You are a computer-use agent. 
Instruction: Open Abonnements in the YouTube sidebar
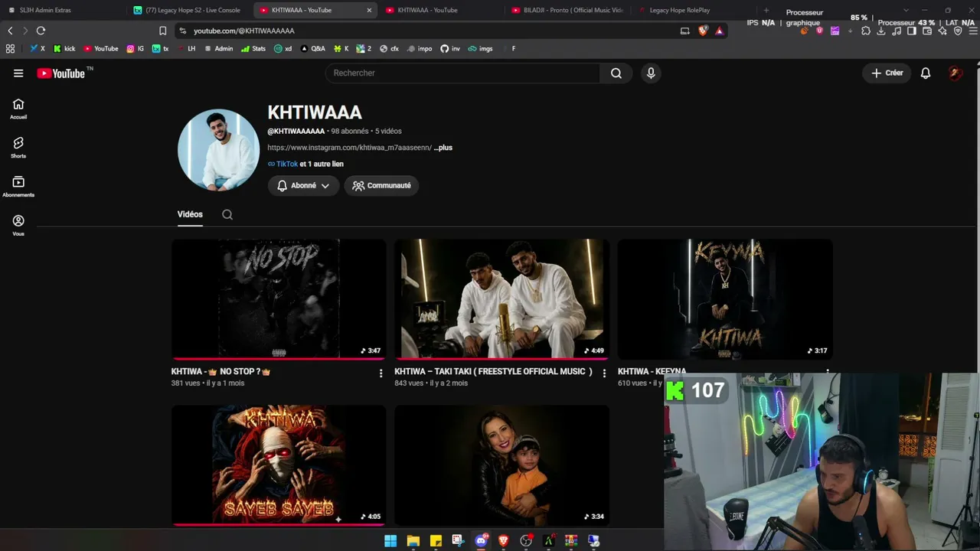(x=18, y=187)
